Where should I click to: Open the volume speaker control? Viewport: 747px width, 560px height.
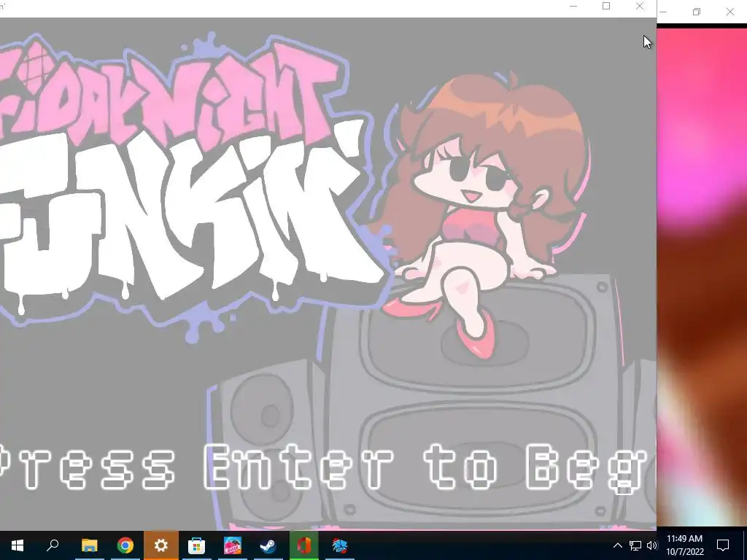pos(651,545)
